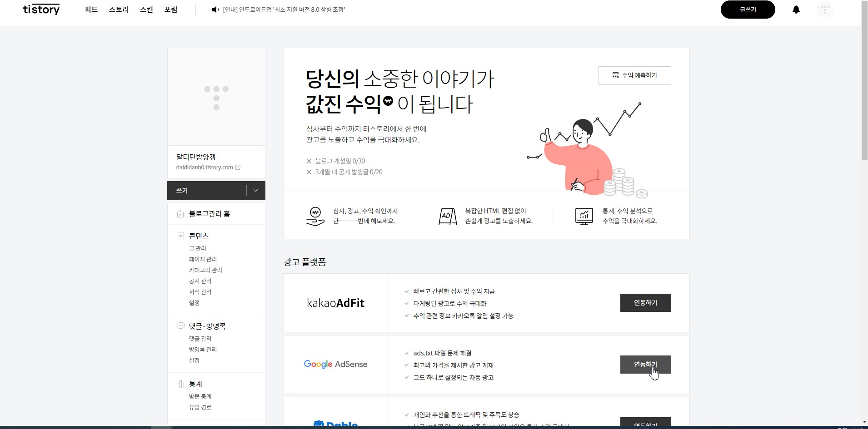Click the 광고 플랫폼 heading
The height and width of the screenshot is (429, 868).
coord(304,262)
